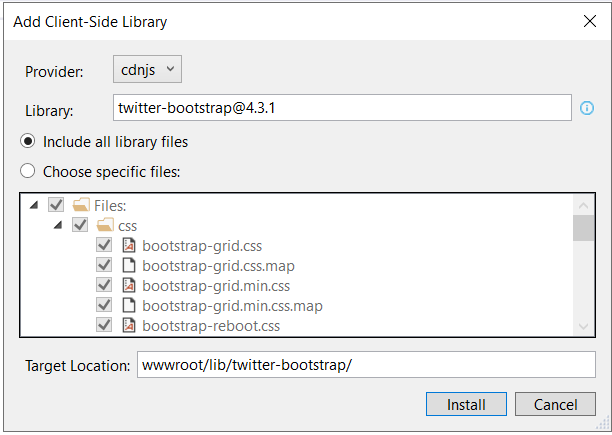The image size is (612, 435).
Task: Click the bootstrap-grid.min.css.map file icon
Action: (x=129, y=305)
